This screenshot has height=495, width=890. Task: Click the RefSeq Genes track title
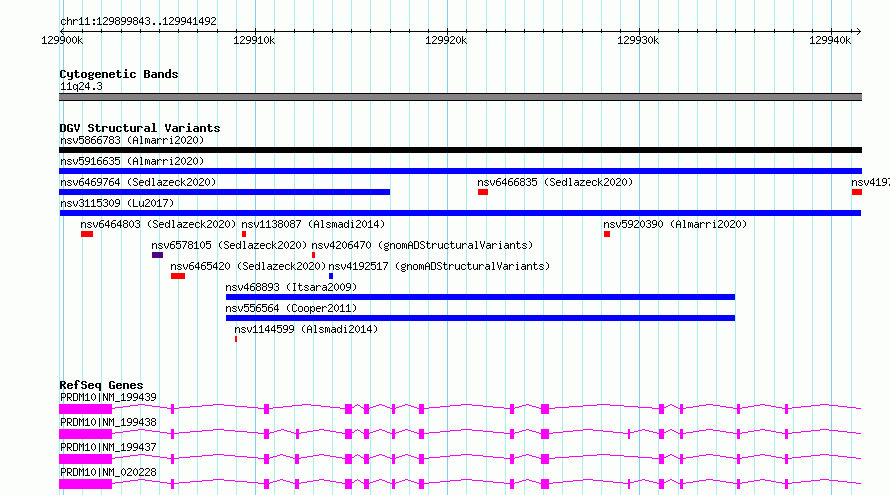(101, 385)
